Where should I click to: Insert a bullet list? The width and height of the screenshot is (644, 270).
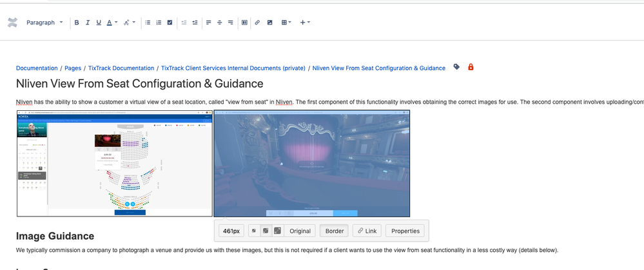148,23
